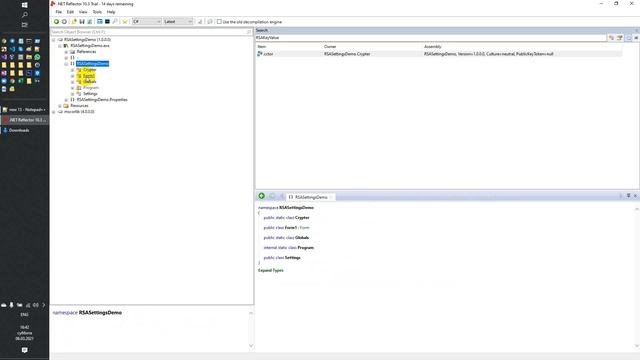Select the .cctor search result row
Viewport: 640px width, 360px height.
click(x=439, y=53)
